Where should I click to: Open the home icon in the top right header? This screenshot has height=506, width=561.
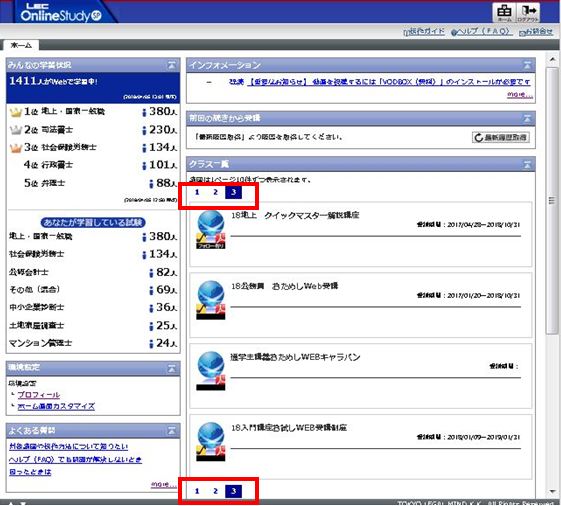click(x=504, y=12)
